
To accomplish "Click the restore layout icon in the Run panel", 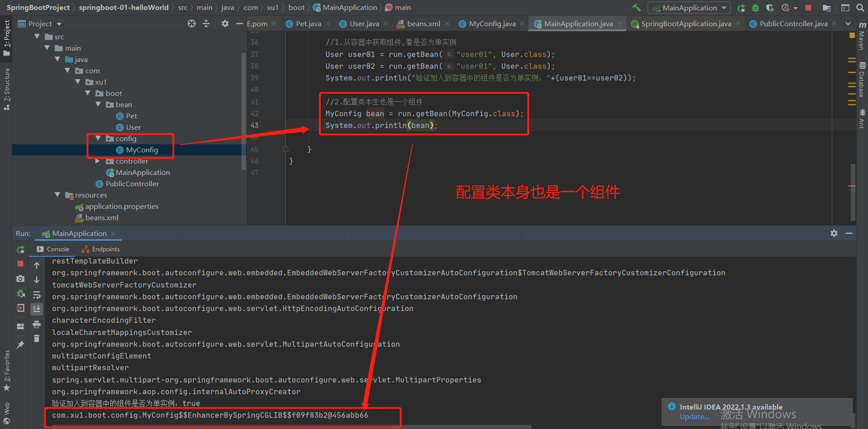I will [20, 326].
